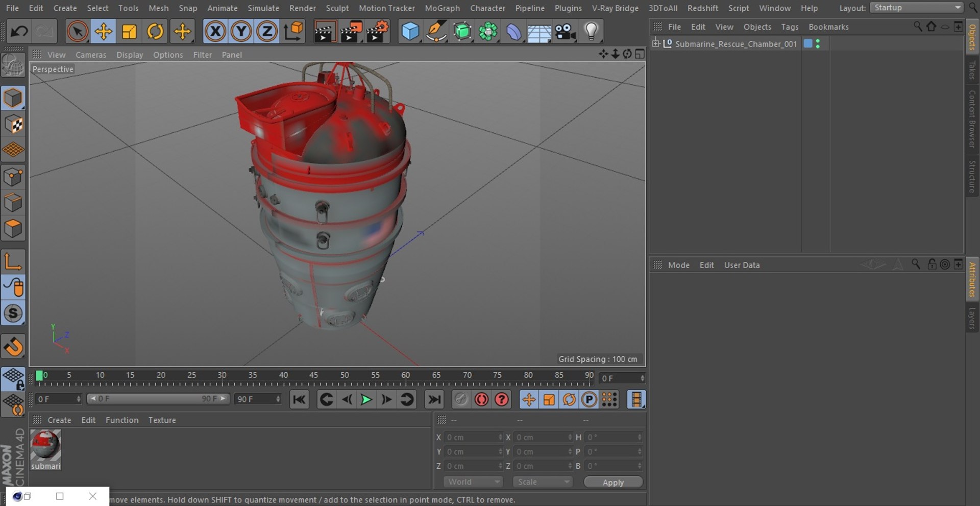Enable Texture mode in left sidebar
The height and width of the screenshot is (506, 980).
coord(13,124)
